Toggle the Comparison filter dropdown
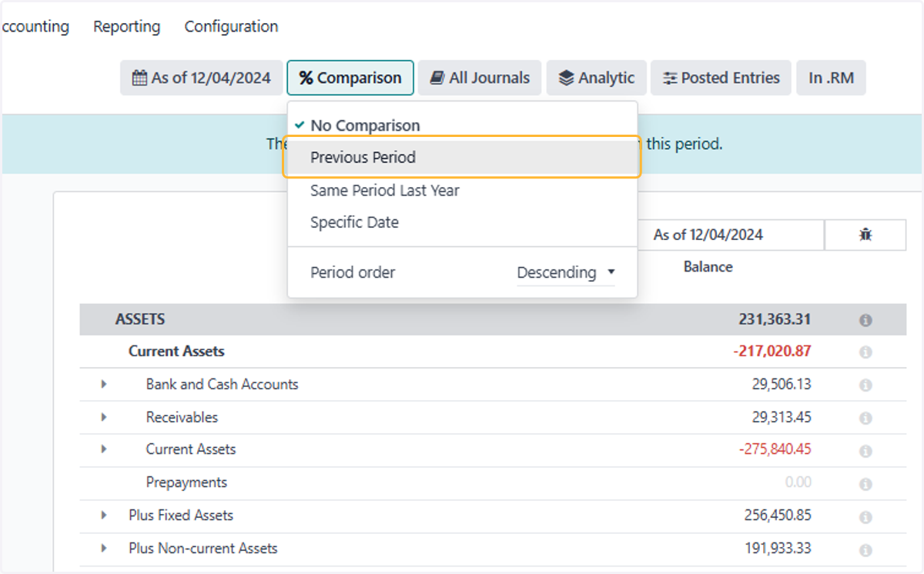924x574 pixels. click(350, 78)
